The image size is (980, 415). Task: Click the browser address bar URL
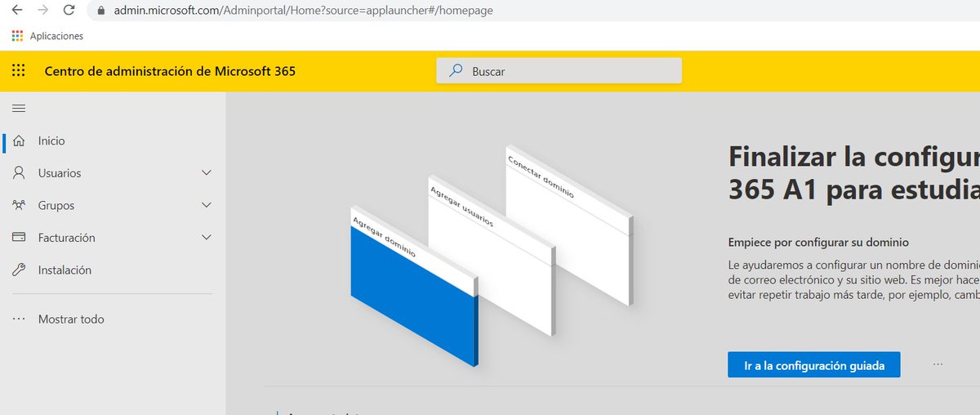point(303,11)
